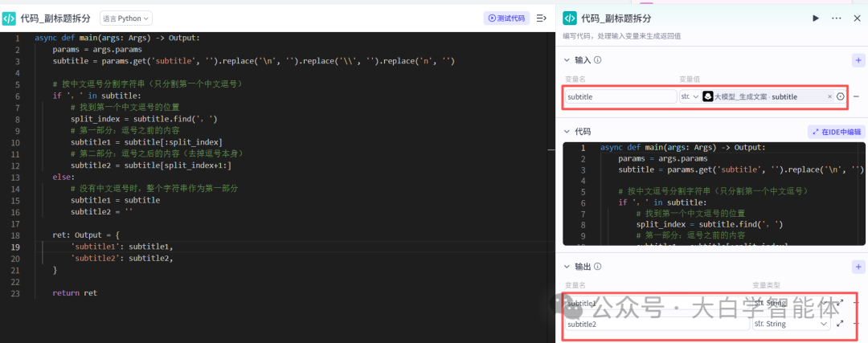Click the ret: Output = { line
The height and width of the screenshot is (343, 868).
click(86, 235)
